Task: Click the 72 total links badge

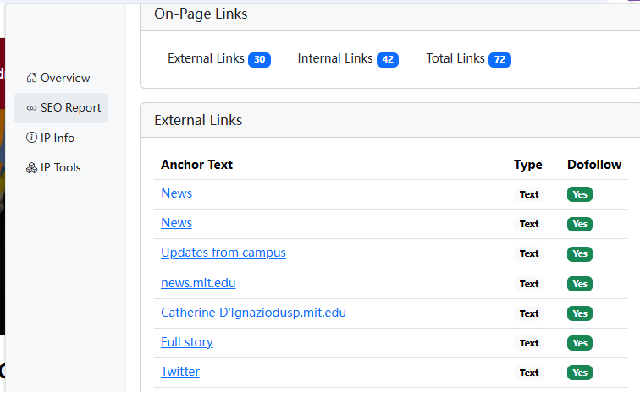Action: point(500,60)
